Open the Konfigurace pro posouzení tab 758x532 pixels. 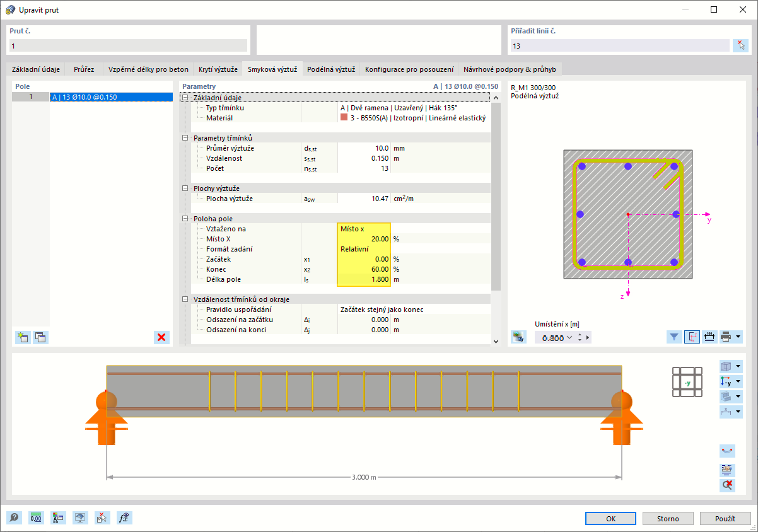click(x=409, y=69)
